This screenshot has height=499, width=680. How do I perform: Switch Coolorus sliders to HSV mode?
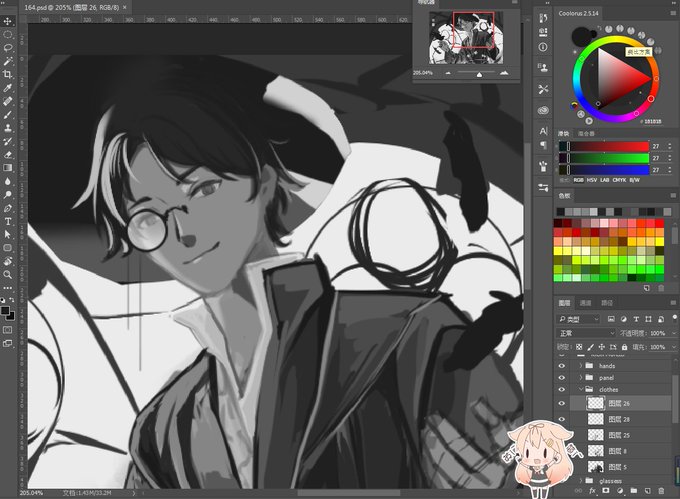592,180
